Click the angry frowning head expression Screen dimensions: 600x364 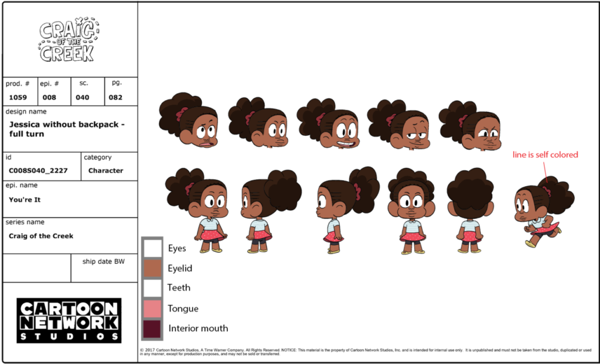click(x=471, y=125)
